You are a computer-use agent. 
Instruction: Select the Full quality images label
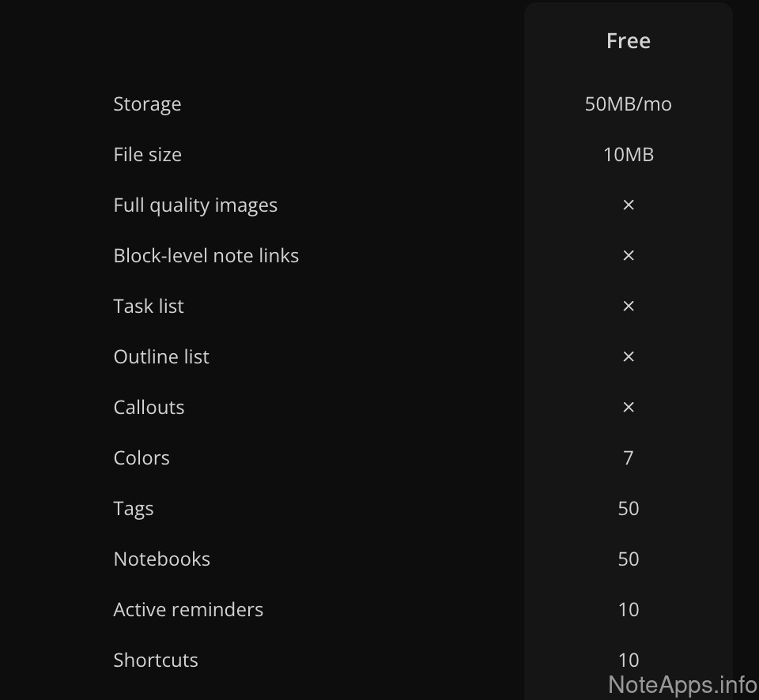pyautogui.click(x=195, y=205)
